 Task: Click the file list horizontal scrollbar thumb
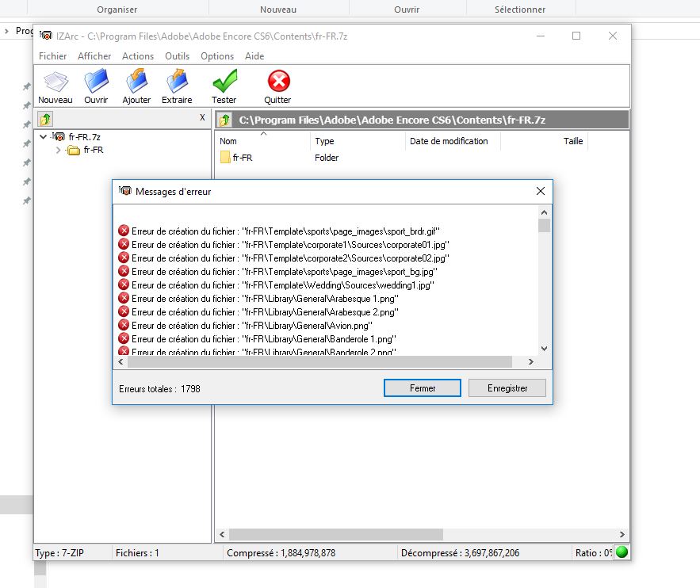[x=335, y=534]
